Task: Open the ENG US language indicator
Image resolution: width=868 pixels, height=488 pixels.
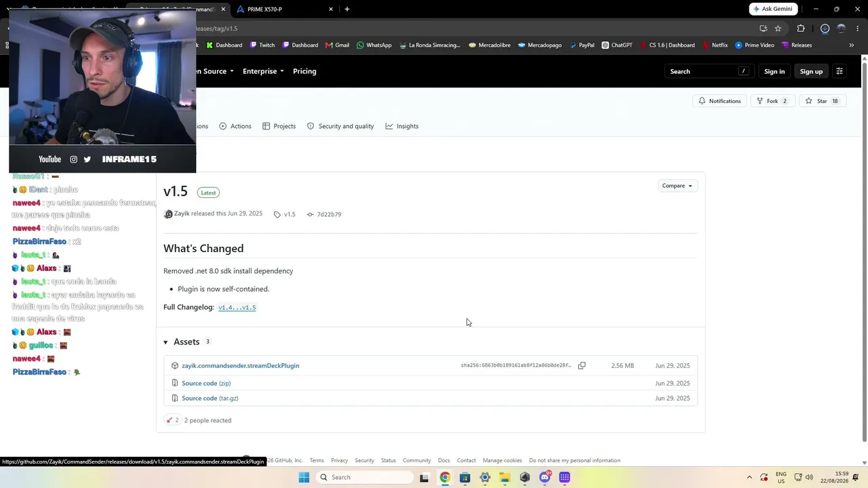Action: [x=781, y=477]
